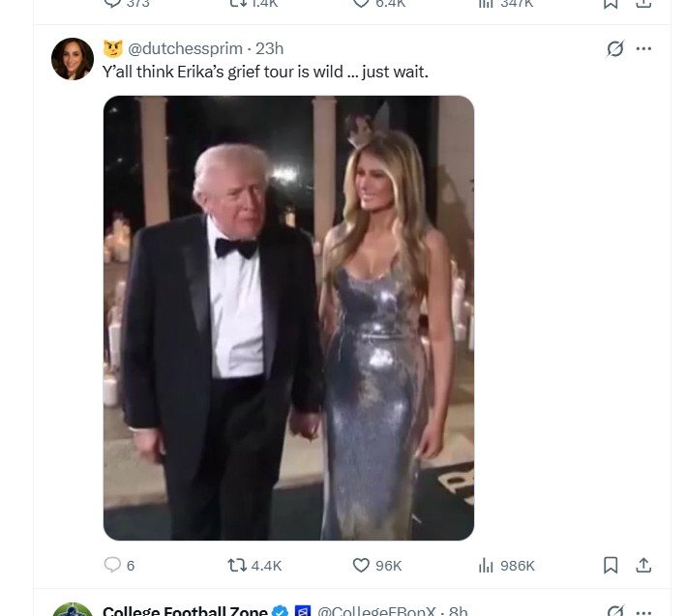This screenshot has height=616, width=686.
Task: Open College Football Zone profile name
Action: coord(185,610)
